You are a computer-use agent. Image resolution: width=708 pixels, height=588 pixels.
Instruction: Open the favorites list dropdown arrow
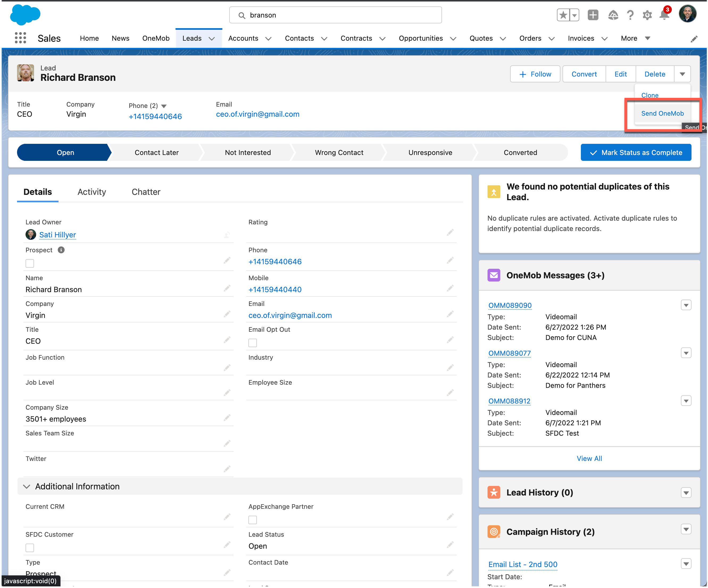tap(574, 15)
